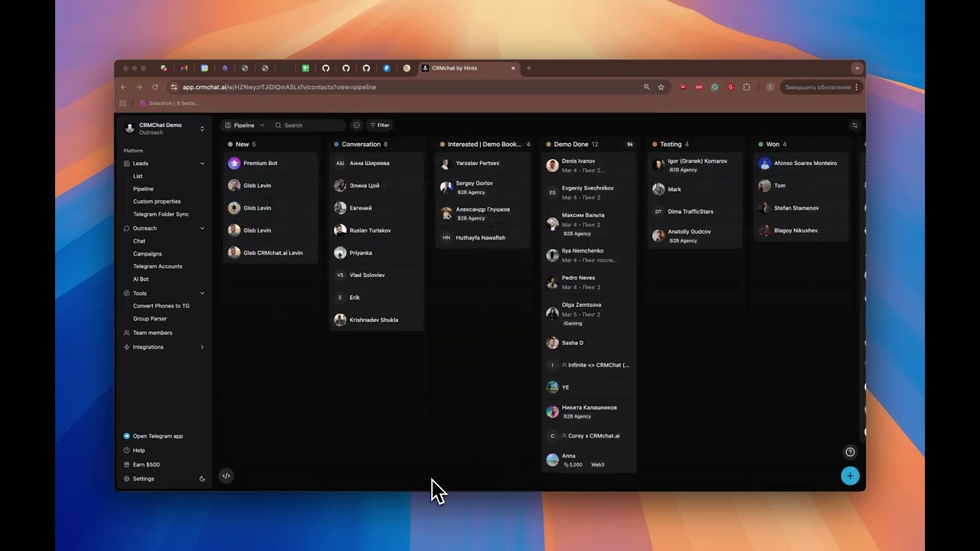Click the blue plus add button

pos(849,476)
